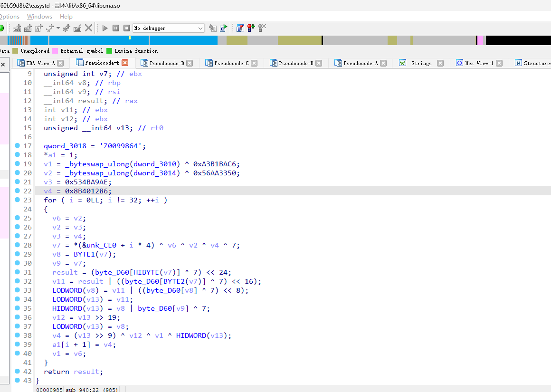Close the Pseudocode-D tab
Image resolution: width=551 pixels, height=392 pixels.
(x=190, y=62)
